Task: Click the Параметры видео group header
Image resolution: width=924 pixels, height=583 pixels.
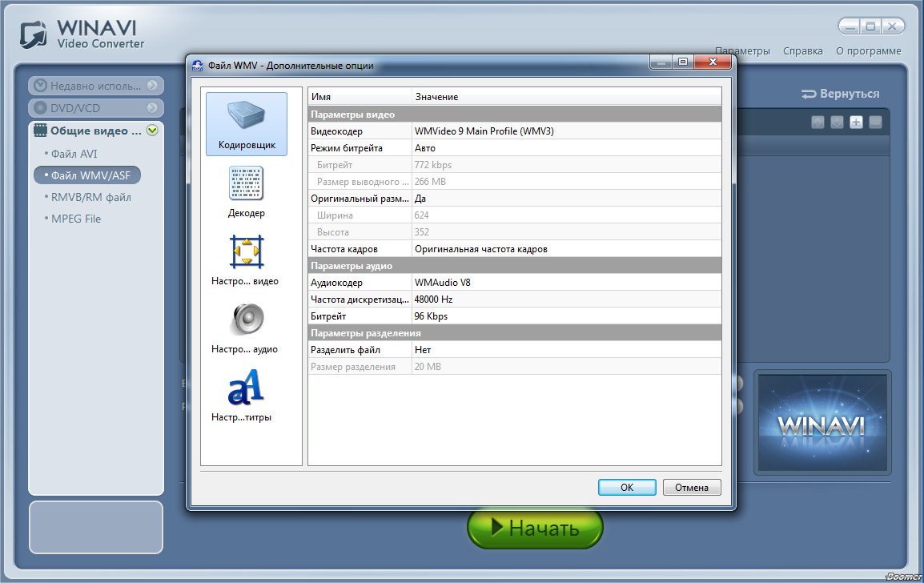Action: 515,115
